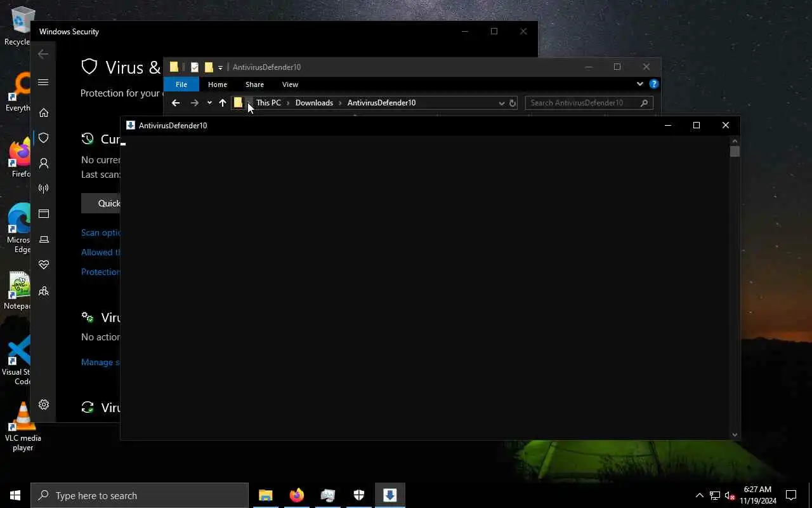Open the View ribbon tab in Explorer

(x=290, y=84)
